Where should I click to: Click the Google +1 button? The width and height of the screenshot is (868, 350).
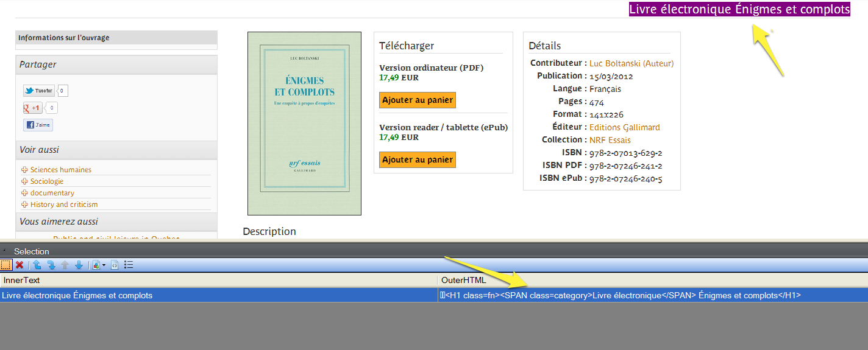33,108
